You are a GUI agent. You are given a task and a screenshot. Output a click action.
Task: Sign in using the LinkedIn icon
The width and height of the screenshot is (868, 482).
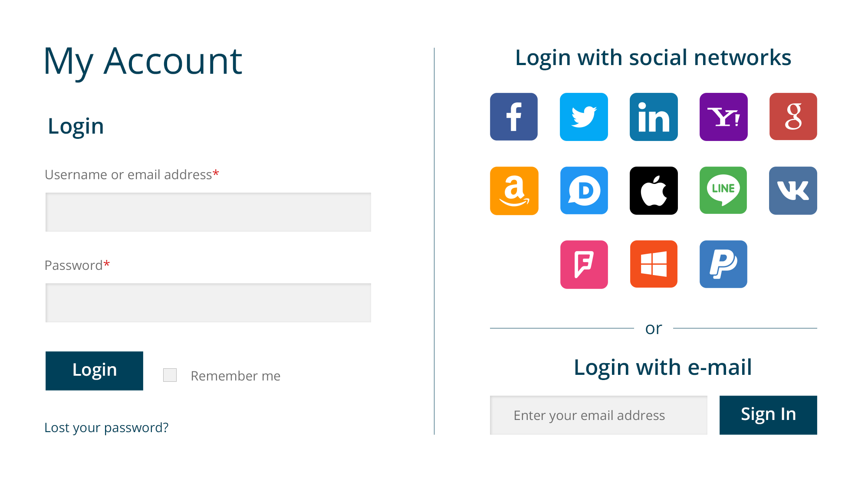pyautogui.click(x=653, y=116)
